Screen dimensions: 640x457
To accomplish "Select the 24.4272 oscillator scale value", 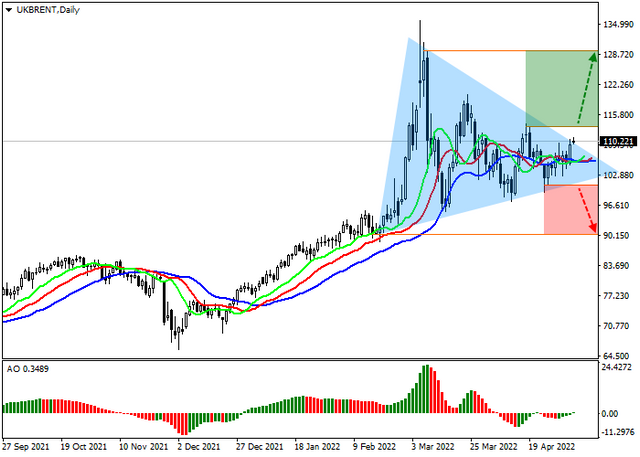I will pos(618,367).
